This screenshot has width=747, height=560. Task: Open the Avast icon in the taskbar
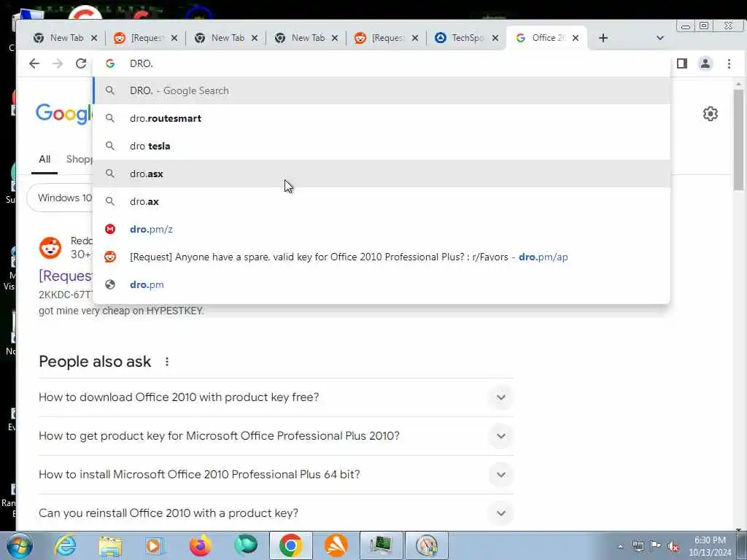[x=336, y=545]
